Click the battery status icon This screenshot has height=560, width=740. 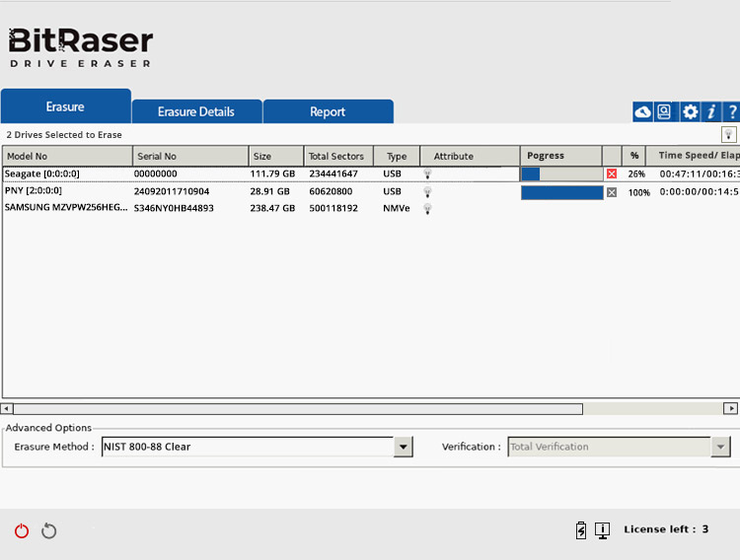[581, 529]
